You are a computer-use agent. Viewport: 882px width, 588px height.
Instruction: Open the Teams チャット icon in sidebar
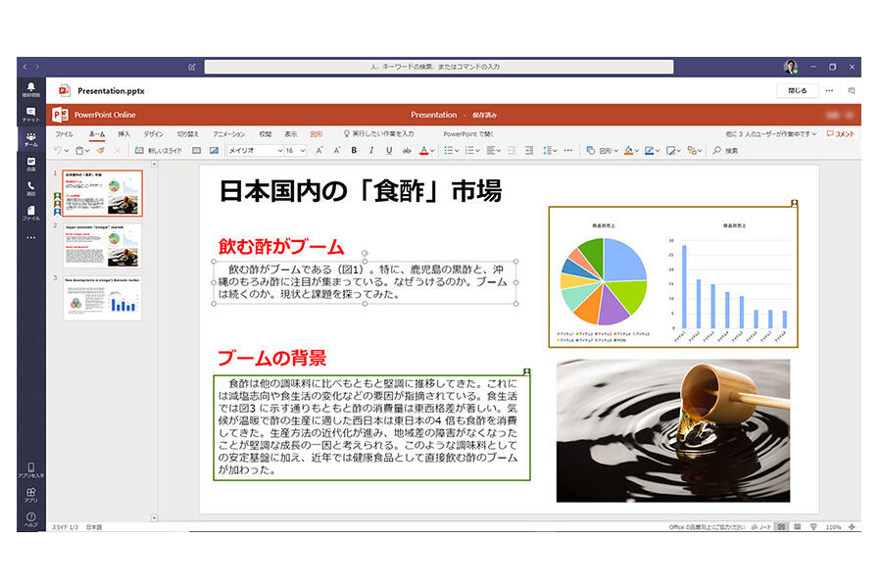click(x=31, y=114)
